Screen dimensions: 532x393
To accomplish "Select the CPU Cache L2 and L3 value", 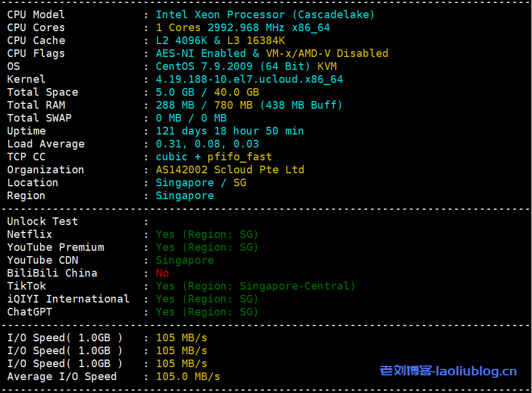I will point(220,41).
